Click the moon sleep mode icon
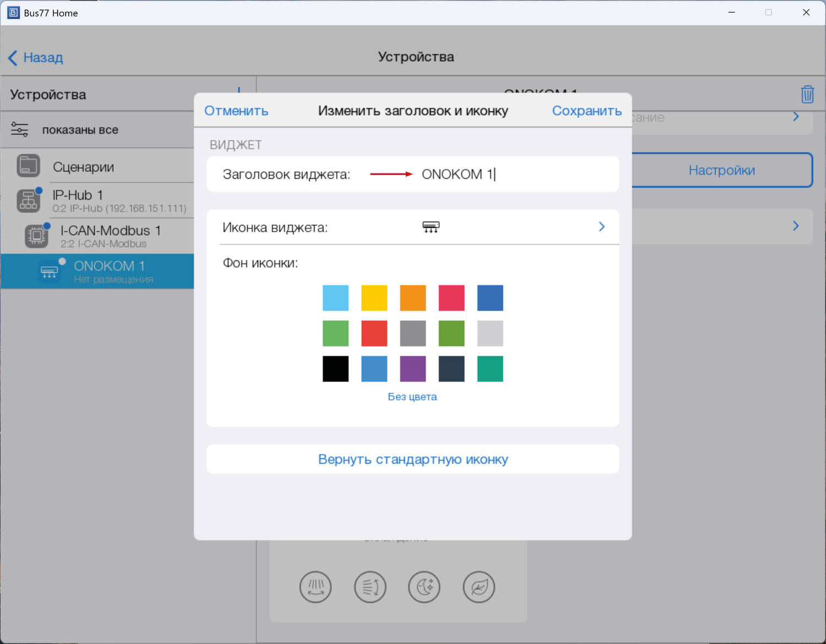Viewport: 826px width, 644px height. click(x=424, y=587)
